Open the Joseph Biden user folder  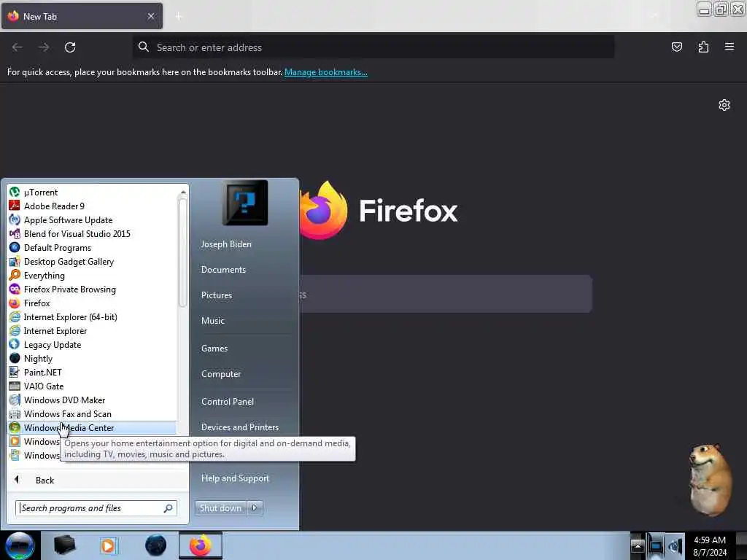[226, 244]
